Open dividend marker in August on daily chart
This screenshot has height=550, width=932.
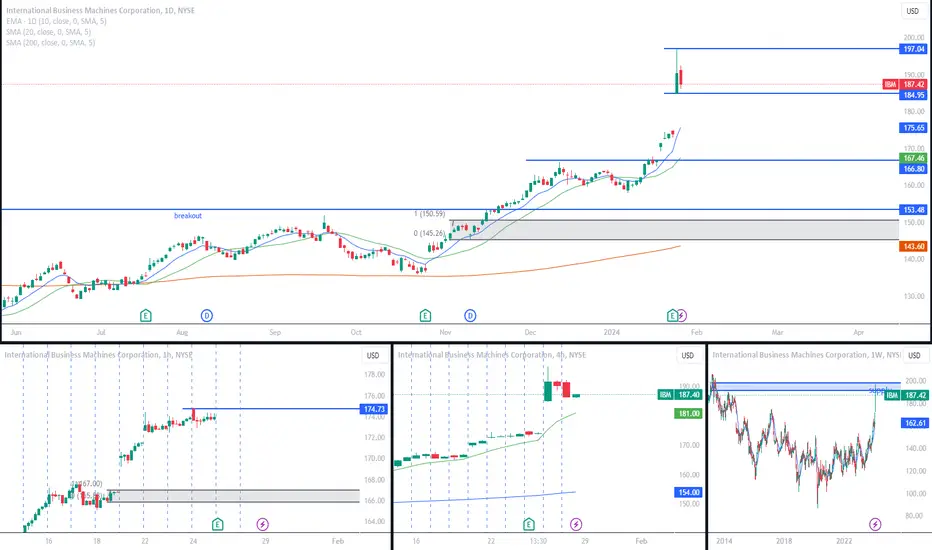(206, 316)
